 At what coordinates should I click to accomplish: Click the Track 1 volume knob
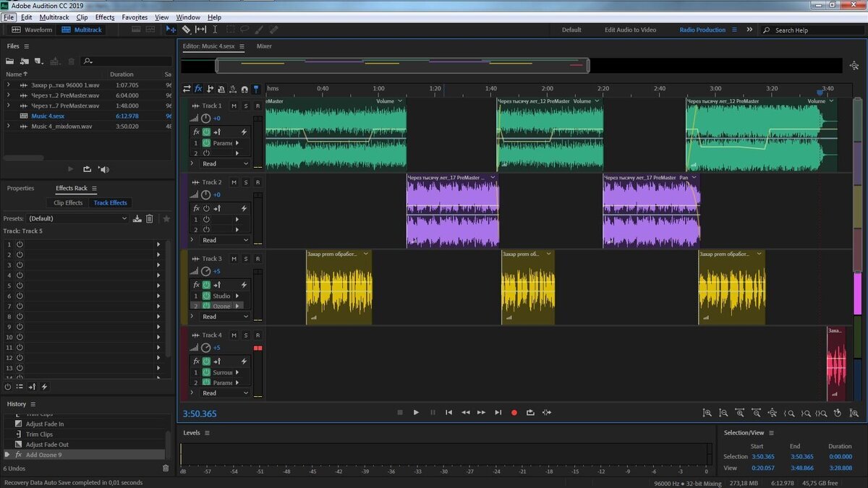[x=205, y=118]
